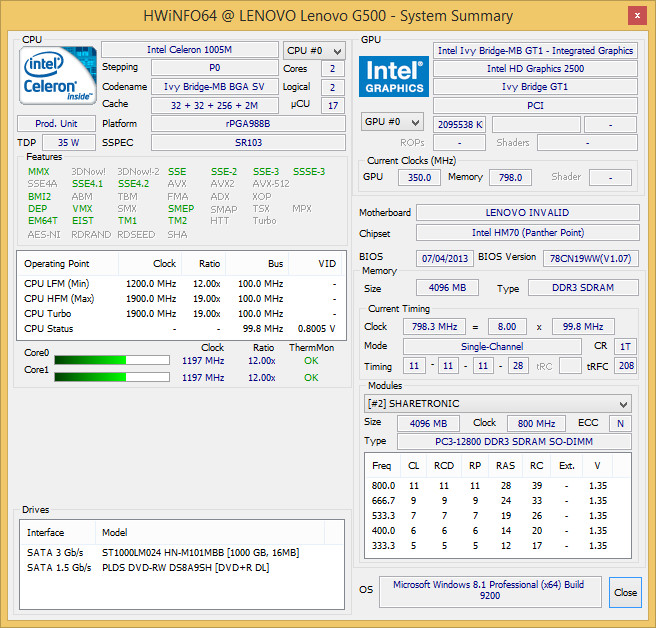The image size is (656, 628).
Task: Click the Freq column header in timings table
Action: tap(382, 466)
